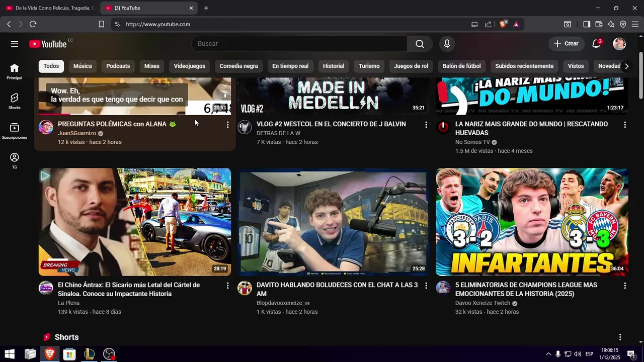644x362 pixels.
Task: Switch to De la Vida Como Película tab
Action: point(50,8)
